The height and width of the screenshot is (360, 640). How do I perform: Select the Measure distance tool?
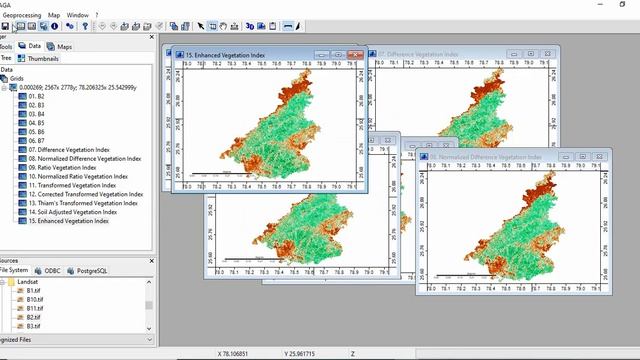(234, 26)
